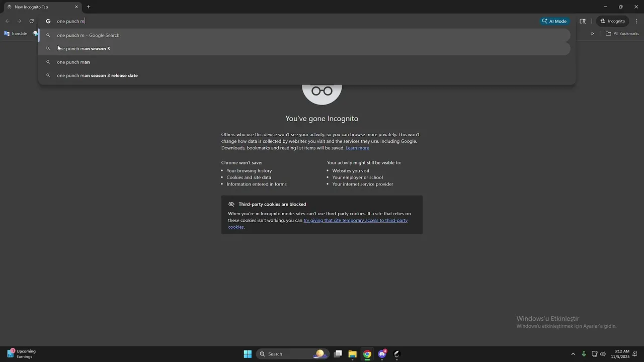The image size is (644, 362).
Task: Select the New Incognito Tab tab
Action: [43, 7]
